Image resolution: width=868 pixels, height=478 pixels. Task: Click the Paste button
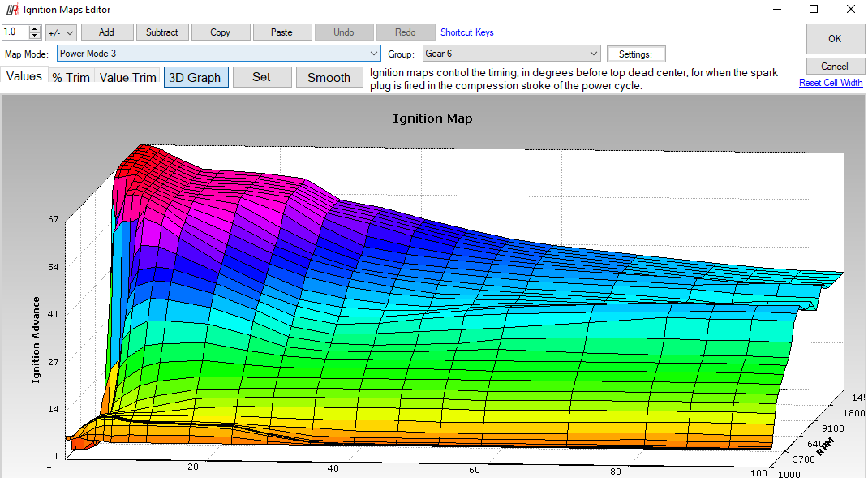click(282, 32)
